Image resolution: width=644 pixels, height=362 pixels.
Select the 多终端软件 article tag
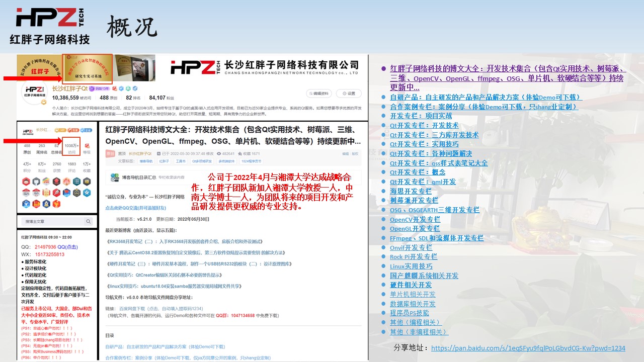[x=227, y=161]
